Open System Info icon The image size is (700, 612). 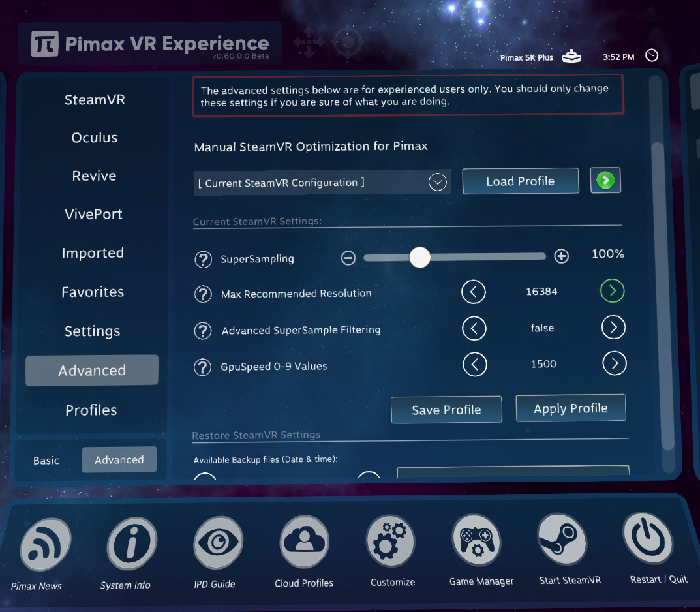pyautogui.click(x=132, y=543)
